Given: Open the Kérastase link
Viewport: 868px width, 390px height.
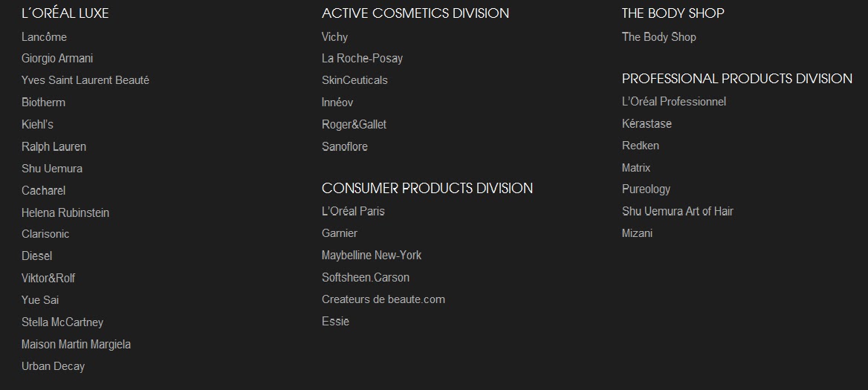Looking at the screenshot, I should tap(647, 124).
